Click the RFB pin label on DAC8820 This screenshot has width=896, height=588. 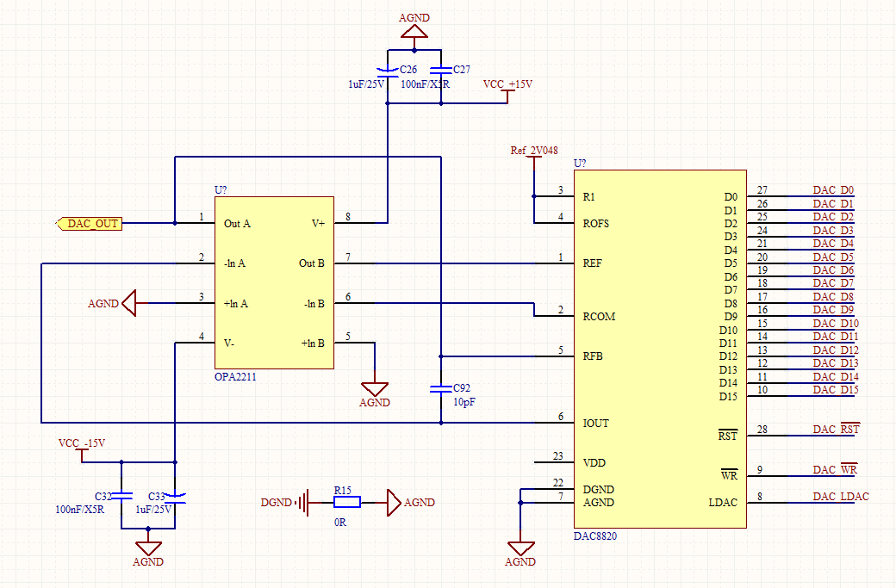[x=593, y=356]
